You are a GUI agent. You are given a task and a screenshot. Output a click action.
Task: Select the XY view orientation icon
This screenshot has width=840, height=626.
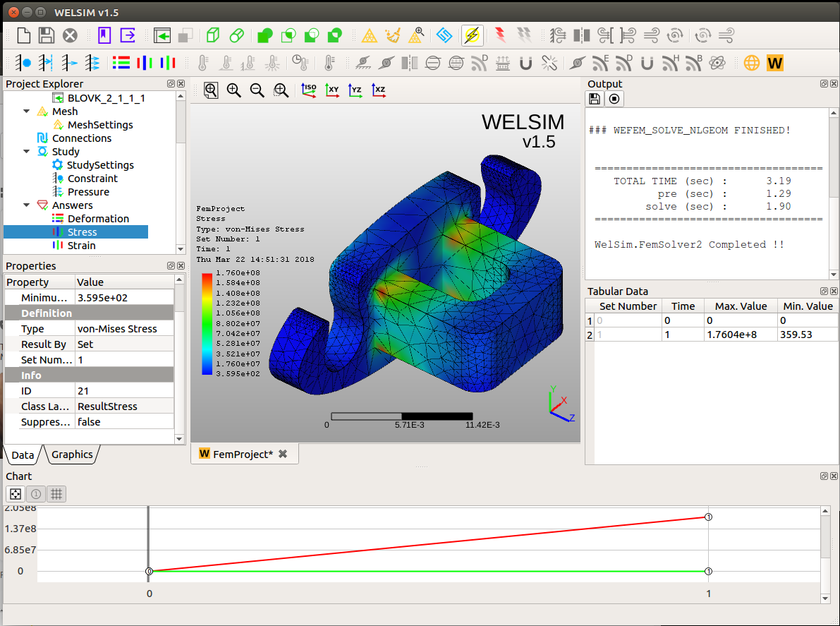pos(332,90)
